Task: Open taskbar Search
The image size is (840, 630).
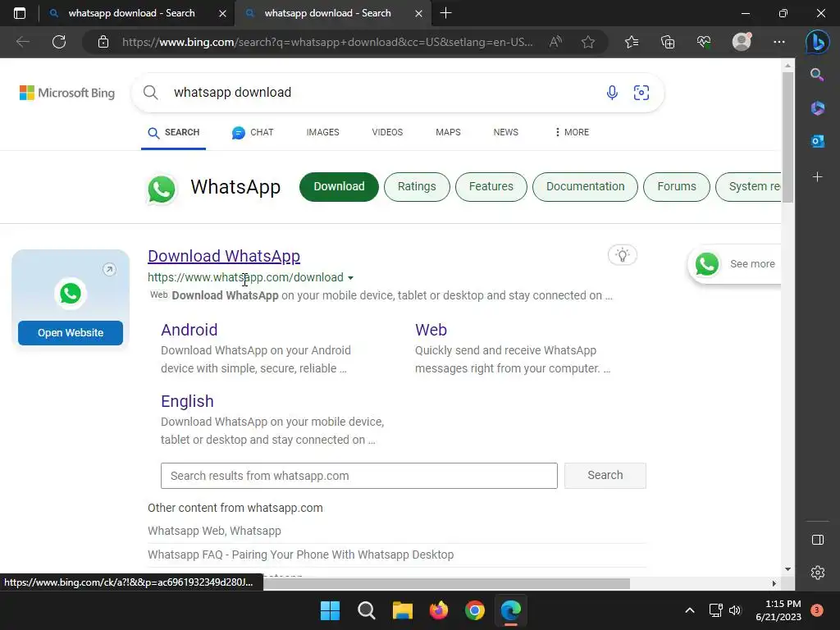Action: 367,610
